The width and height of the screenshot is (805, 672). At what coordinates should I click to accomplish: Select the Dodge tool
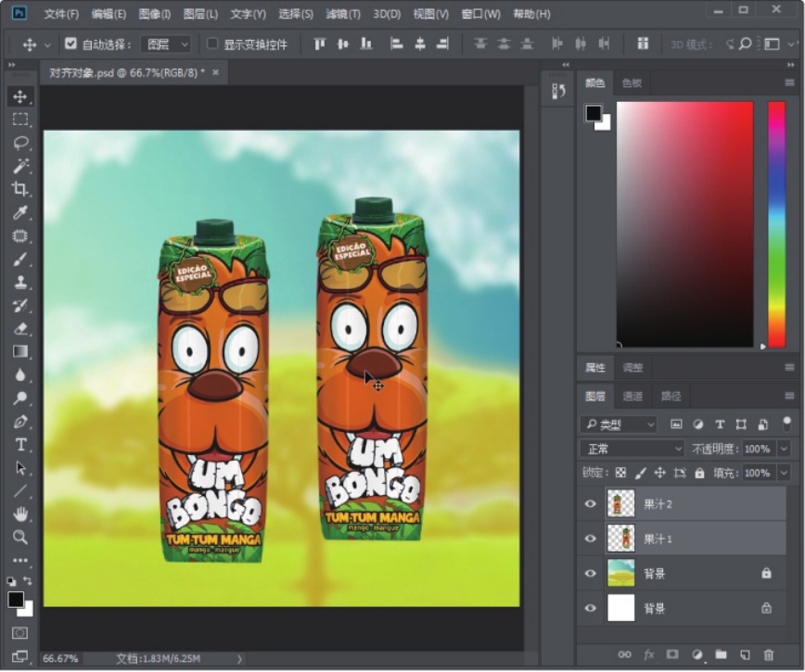(x=20, y=398)
